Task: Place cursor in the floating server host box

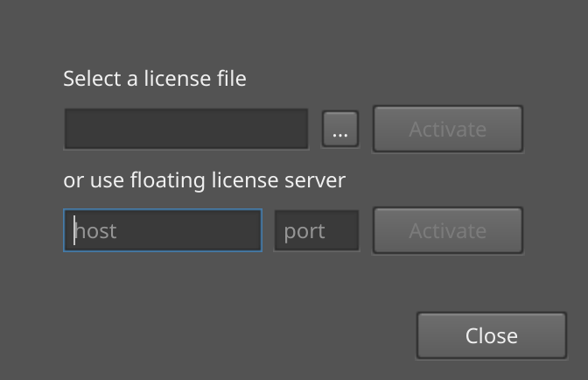Action: click(163, 230)
